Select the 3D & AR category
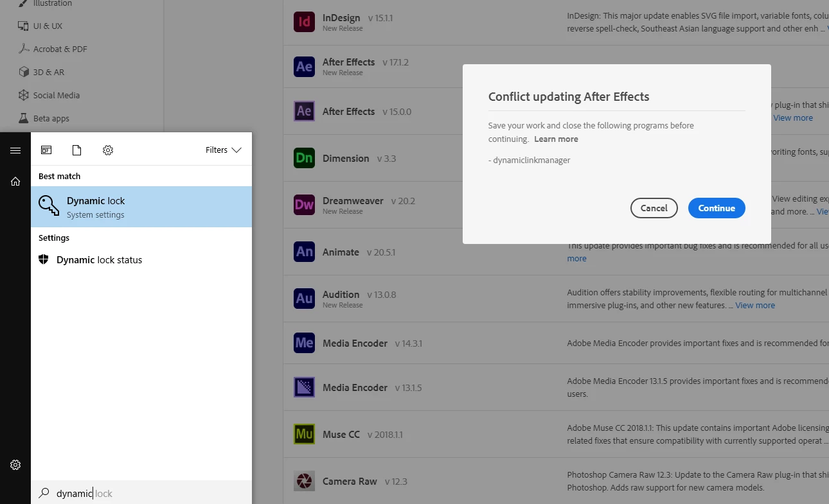Screen dimensions: 829x504 tap(41, 72)
